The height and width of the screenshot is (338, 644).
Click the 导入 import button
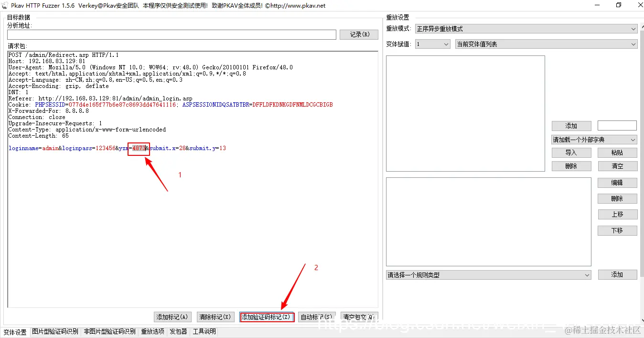tap(571, 153)
